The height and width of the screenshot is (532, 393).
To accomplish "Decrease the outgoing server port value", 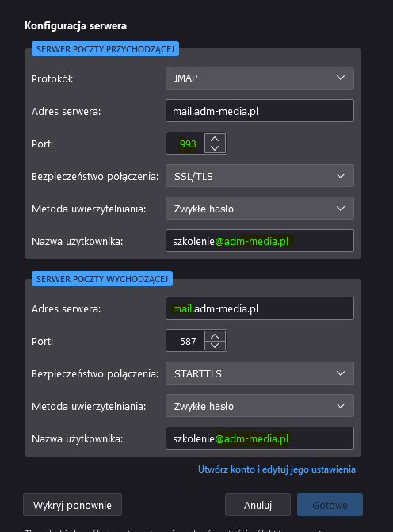I will (215, 346).
